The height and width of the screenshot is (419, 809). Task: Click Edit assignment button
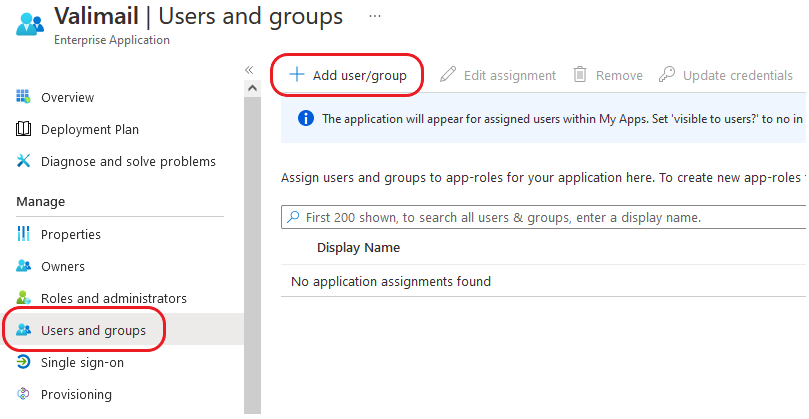tap(498, 75)
